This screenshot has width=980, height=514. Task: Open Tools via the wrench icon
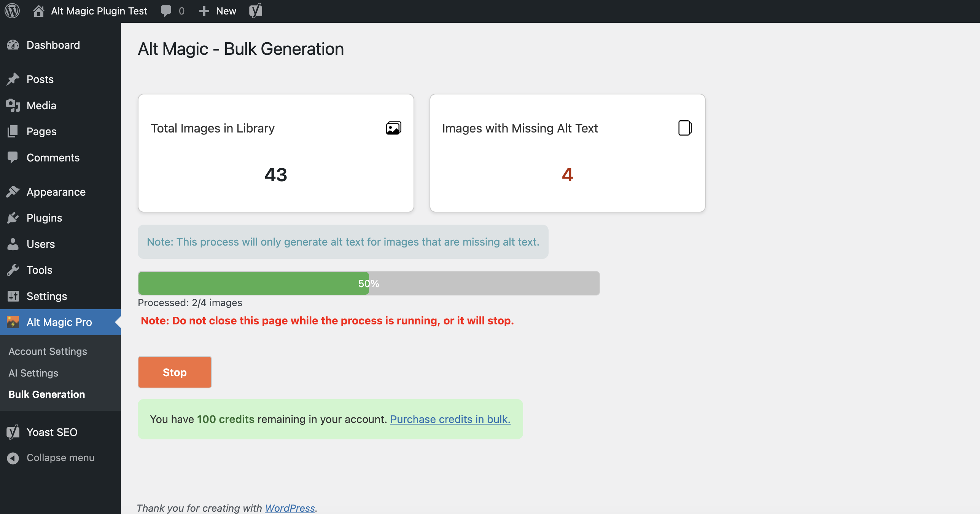coord(13,270)
